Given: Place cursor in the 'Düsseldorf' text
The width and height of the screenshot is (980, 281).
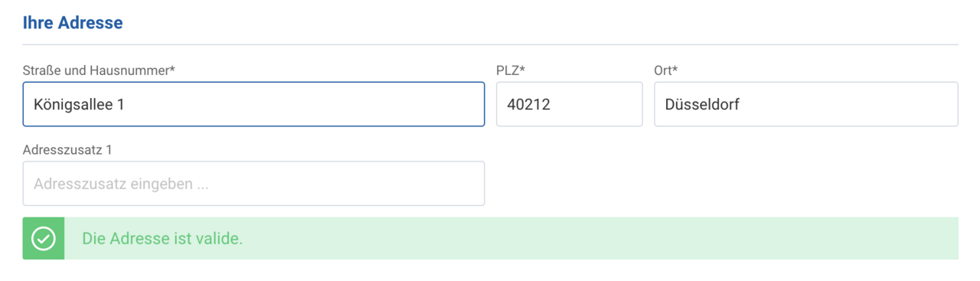Looking at the screenshot, I should tap(702, 104).
